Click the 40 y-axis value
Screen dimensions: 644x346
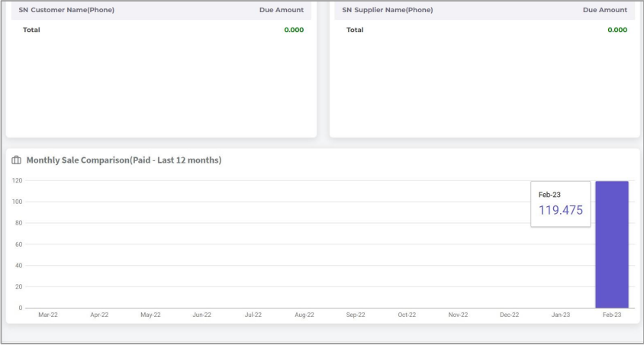19,266
